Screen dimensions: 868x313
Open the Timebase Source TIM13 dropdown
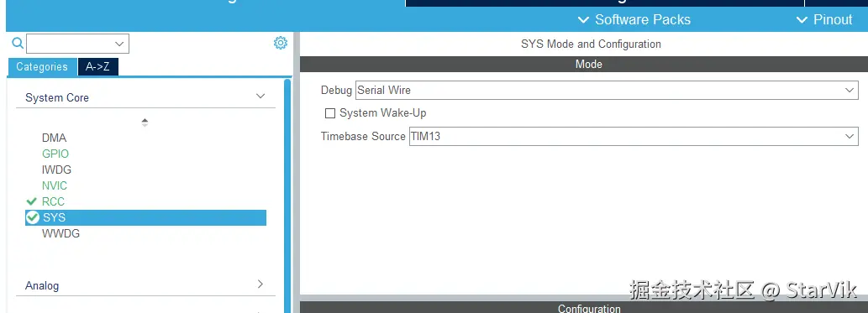[634, 136]
